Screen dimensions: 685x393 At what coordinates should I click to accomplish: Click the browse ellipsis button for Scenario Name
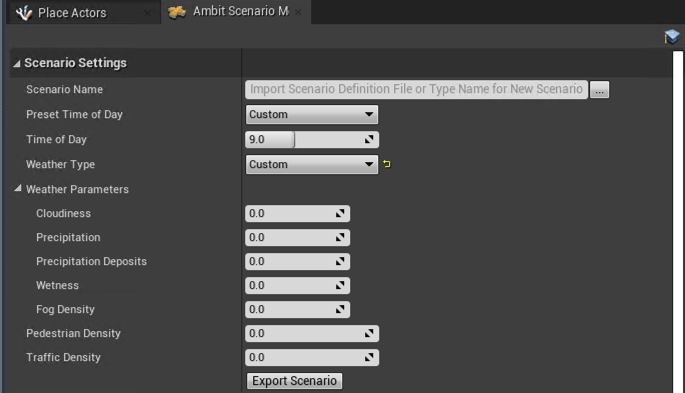tap(599, 90)
